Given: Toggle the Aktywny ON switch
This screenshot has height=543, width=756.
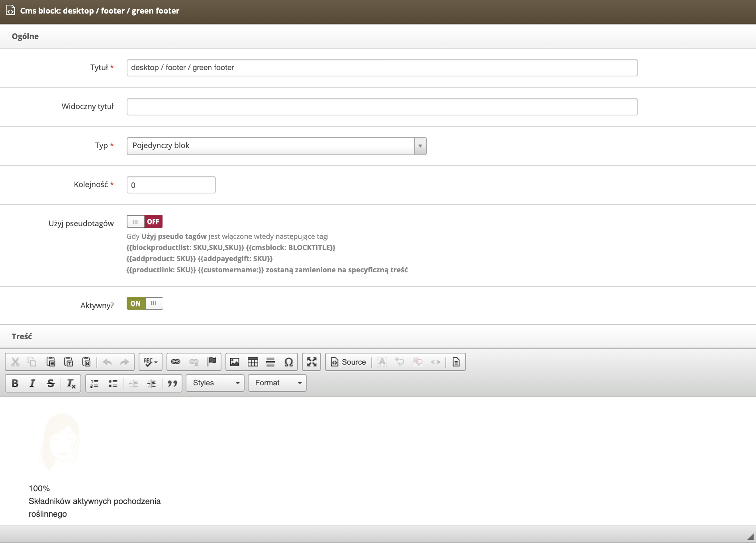Looking at the screenshot, I should pyautogui.click(x=144, y=303).
